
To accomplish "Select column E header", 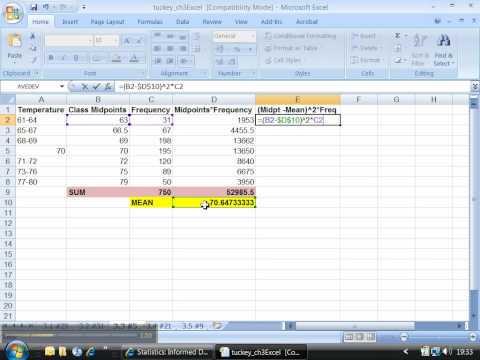I will pos(298,99).
